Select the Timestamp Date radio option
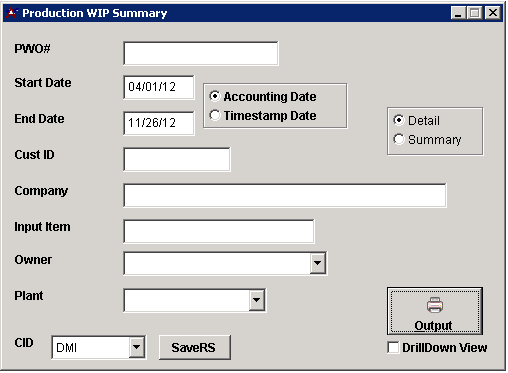The height and width of the screenshot is (373, 508). (215, 115)
